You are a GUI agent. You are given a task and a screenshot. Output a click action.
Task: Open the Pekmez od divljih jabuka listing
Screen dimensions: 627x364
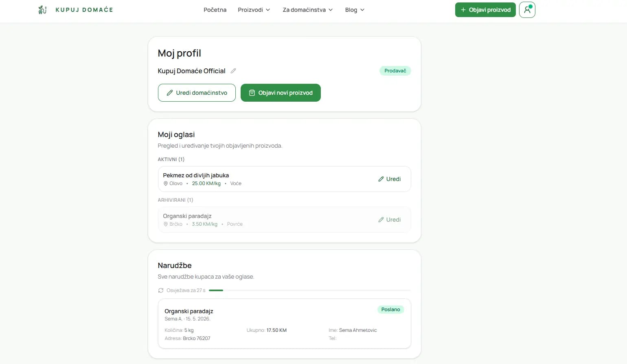[x=284, y=179]
